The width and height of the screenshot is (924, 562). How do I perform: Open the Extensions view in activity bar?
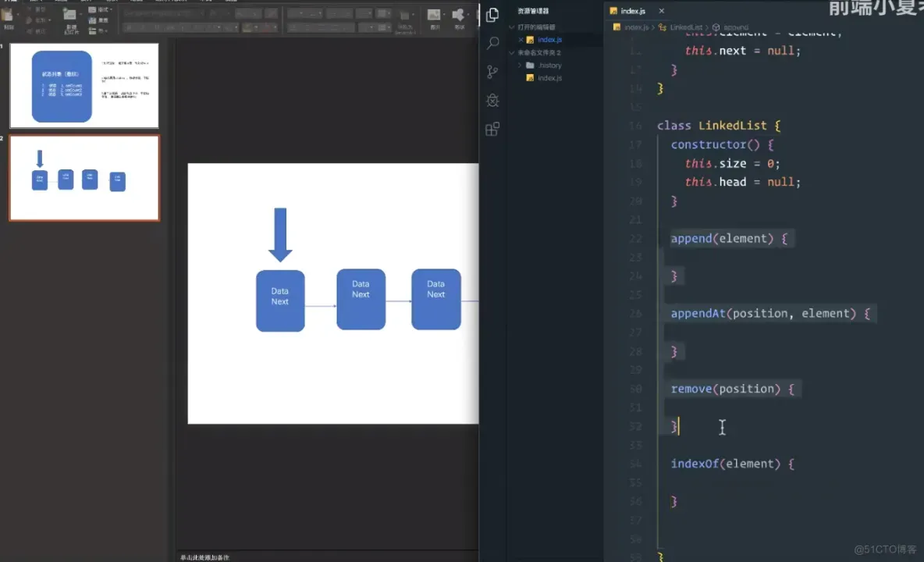492,130
